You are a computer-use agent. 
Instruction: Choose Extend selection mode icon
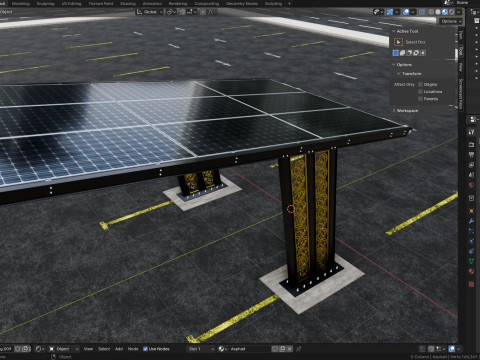403,53
